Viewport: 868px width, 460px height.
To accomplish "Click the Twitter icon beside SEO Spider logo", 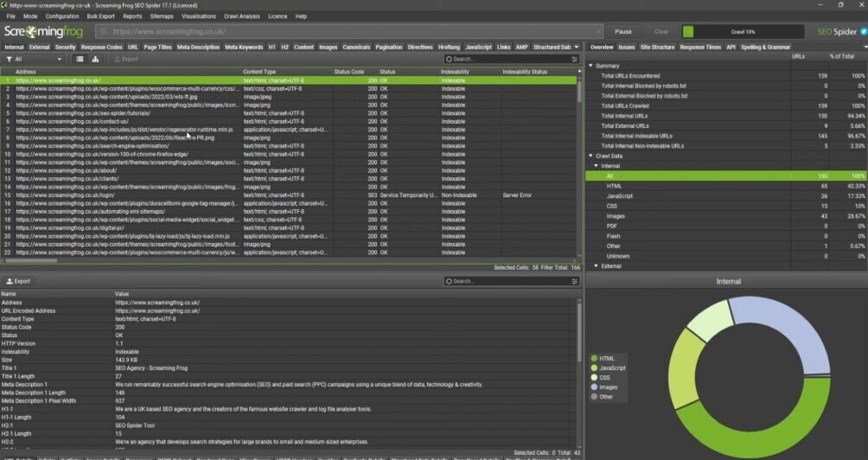I will point(864,31).
